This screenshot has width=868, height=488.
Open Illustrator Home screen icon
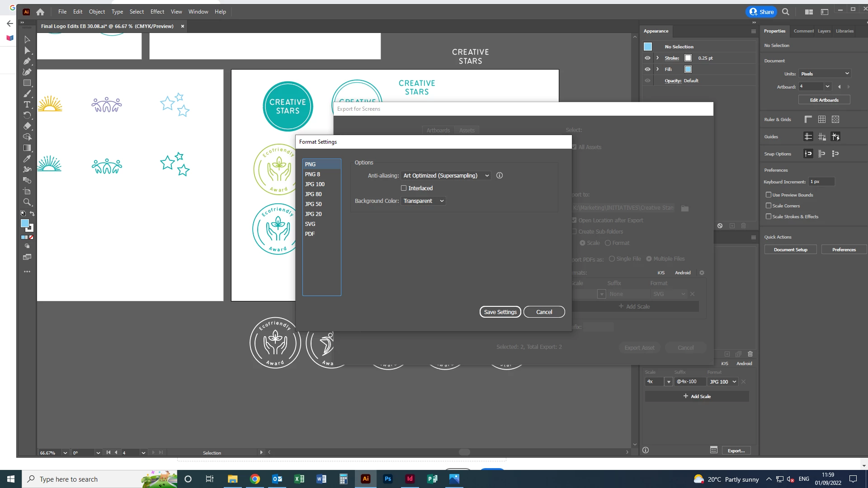40,12
